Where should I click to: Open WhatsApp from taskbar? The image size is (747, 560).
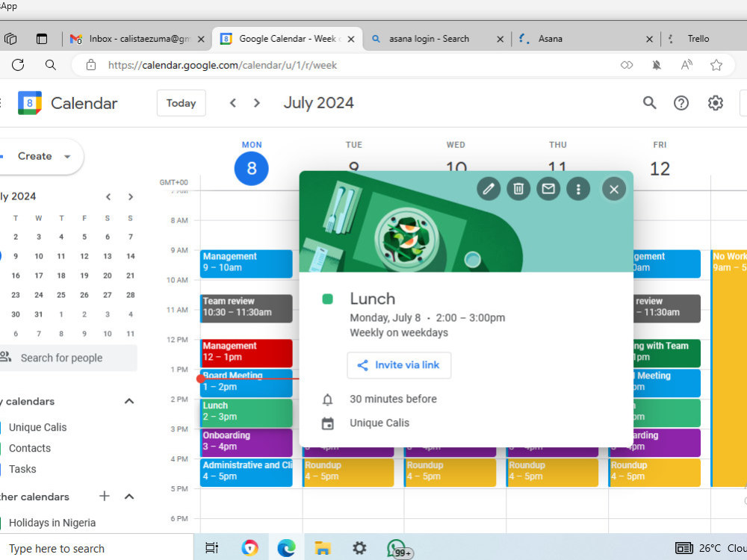pos(397,549)
